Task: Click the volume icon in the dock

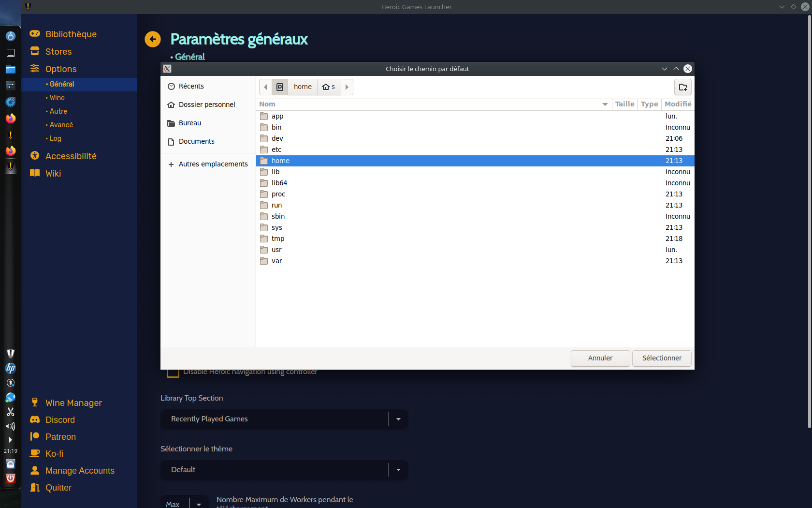Action: [x=11, y=426]
